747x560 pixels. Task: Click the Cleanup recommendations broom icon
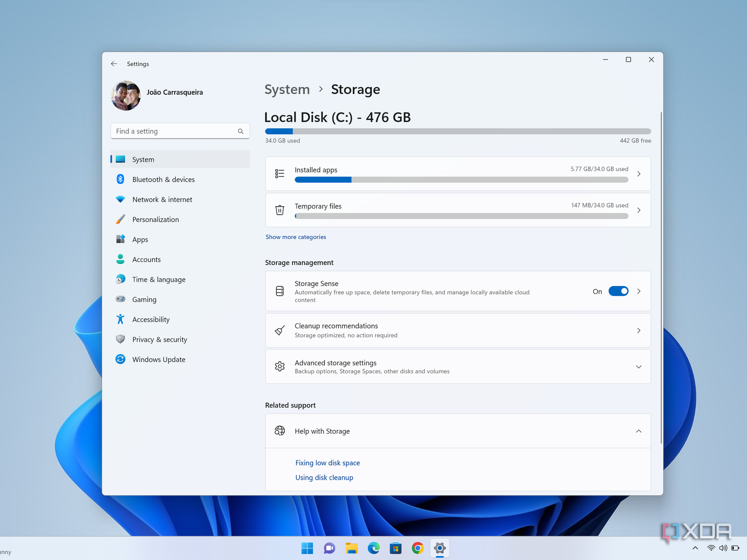point(280,330)
